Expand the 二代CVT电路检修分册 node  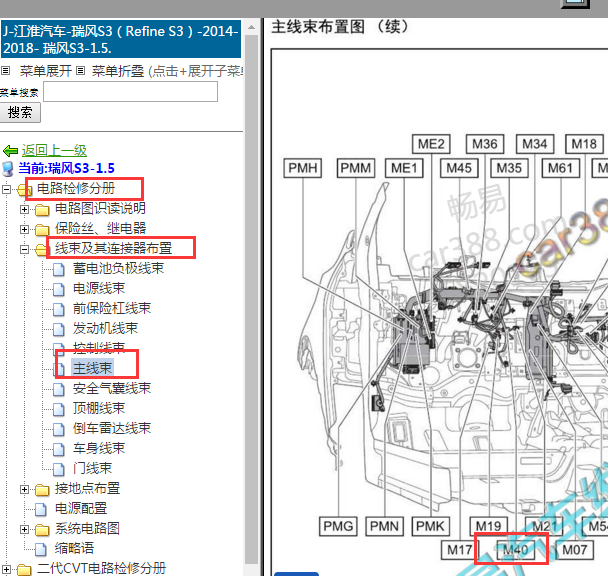[6, 569]
